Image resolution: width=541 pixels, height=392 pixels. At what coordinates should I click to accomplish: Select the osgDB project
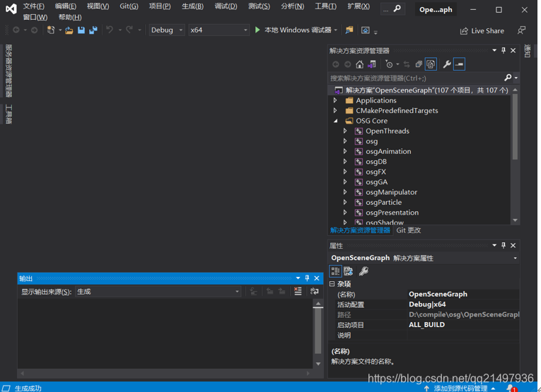[376, 162]
